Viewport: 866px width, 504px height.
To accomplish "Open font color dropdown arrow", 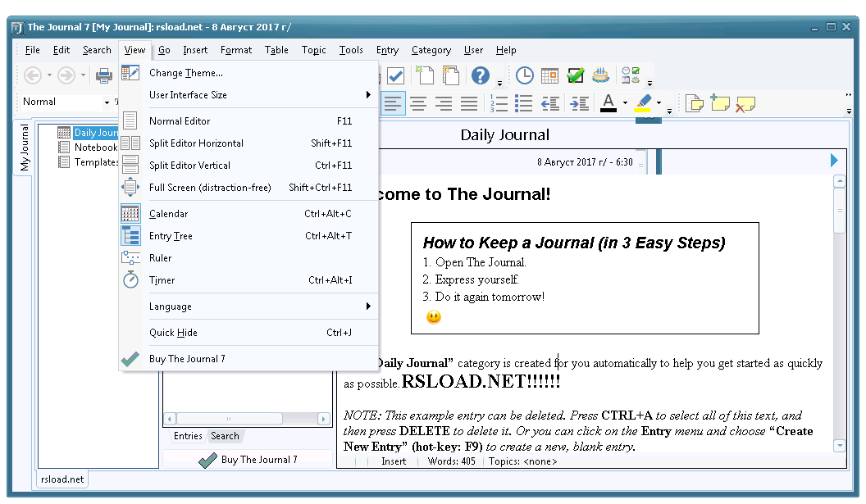I will [625, 103].
